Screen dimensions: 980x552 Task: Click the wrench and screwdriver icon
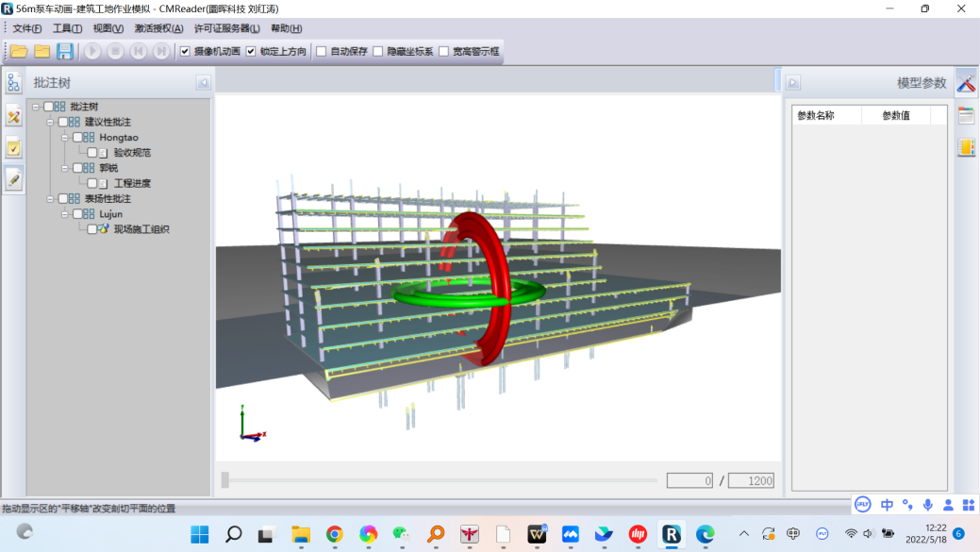(x=966, y=83)
